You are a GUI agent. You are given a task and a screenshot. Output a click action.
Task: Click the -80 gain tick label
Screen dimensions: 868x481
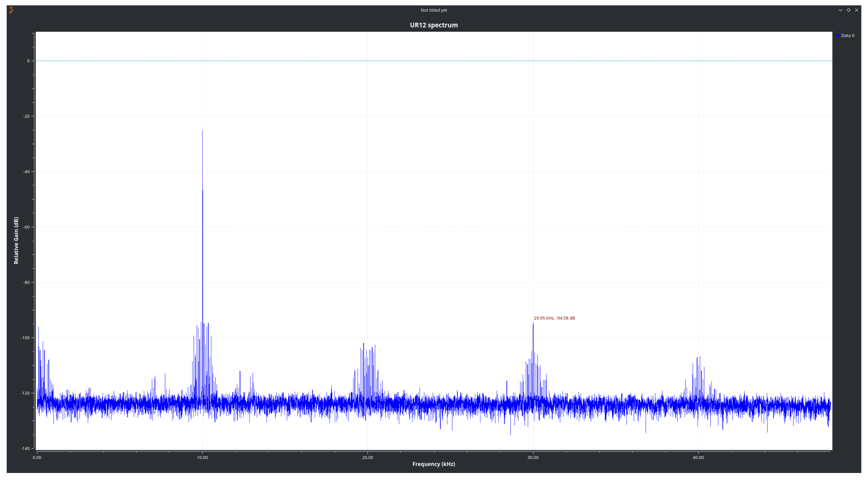(26, 282)
